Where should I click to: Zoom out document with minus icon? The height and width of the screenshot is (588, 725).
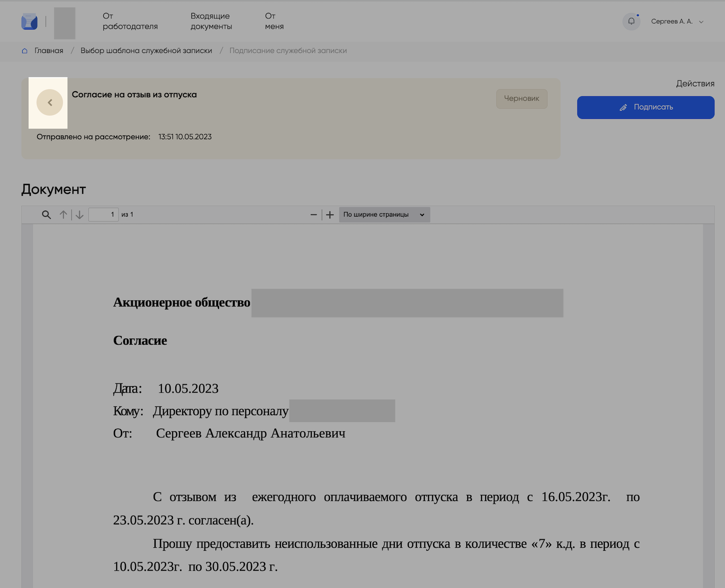(x=314, y=215)
